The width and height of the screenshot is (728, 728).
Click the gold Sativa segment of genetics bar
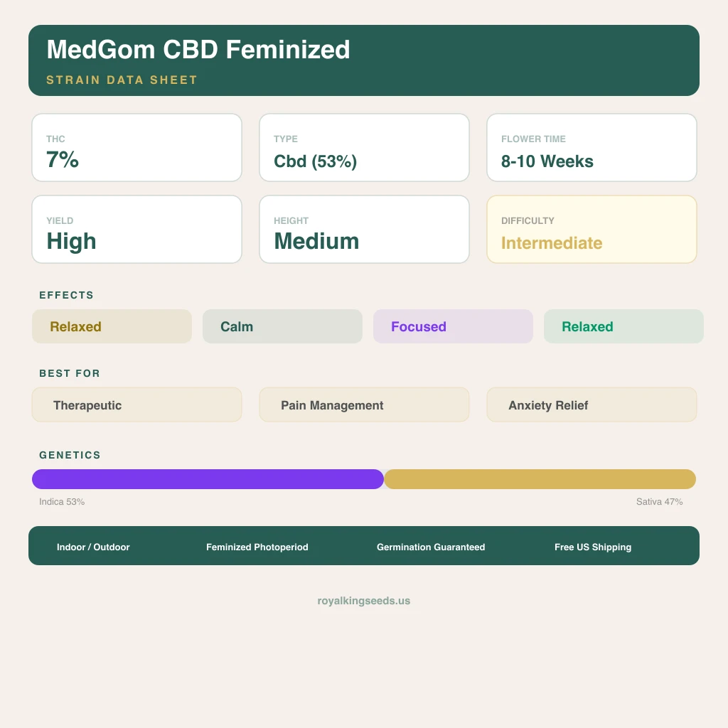pos(540,479)
